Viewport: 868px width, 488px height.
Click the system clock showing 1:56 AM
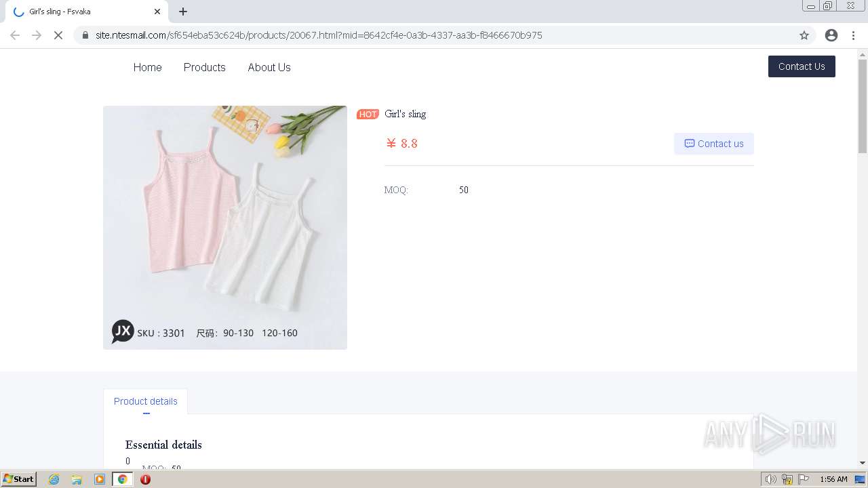pyautogui.click(x=833, y=479)
